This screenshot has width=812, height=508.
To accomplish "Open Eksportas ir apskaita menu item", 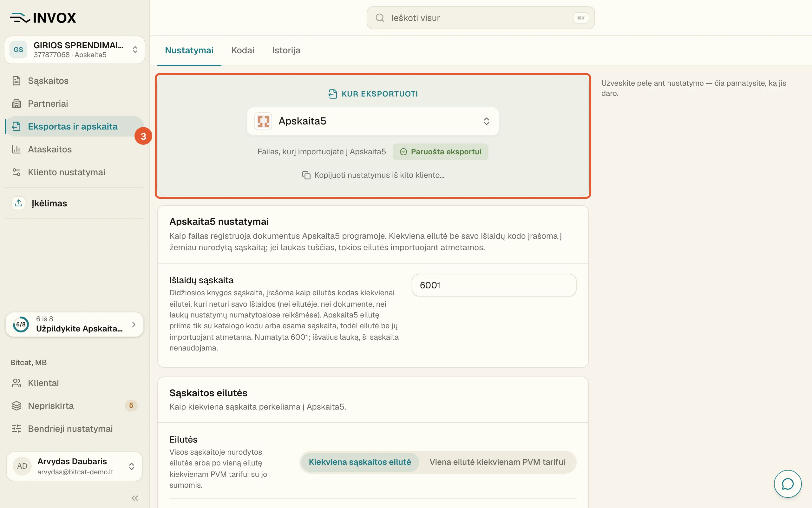I will point(75,126).
